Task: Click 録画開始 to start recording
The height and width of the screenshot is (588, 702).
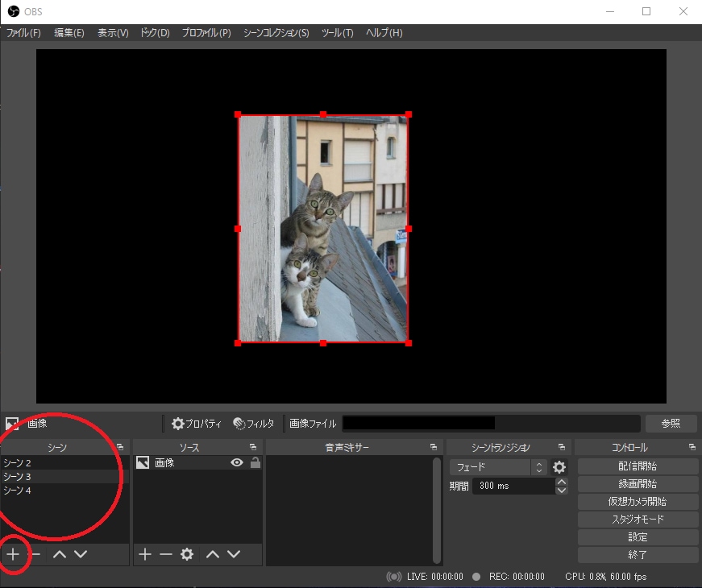Action: [x=638, y=484]
